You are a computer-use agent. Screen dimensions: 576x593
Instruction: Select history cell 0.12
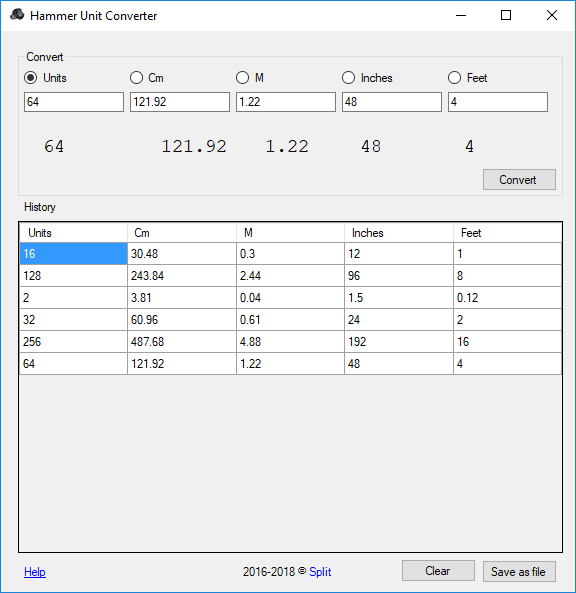(508, 298)
